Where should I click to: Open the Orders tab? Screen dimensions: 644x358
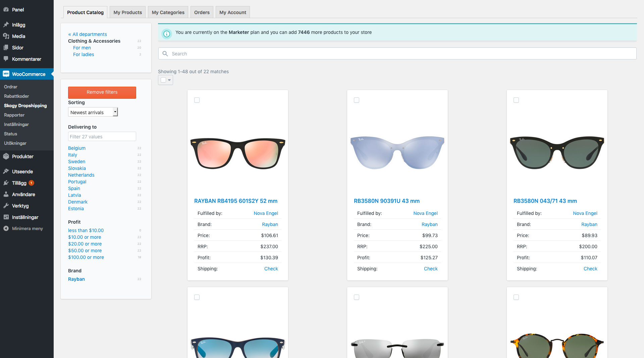(202, 12)
